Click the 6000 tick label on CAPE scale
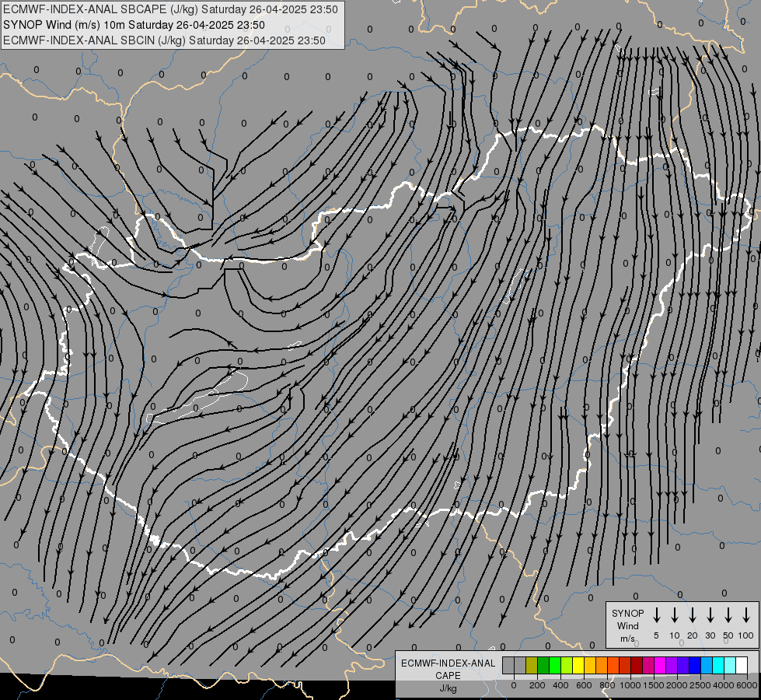761x700 pixels. [747, 685]
